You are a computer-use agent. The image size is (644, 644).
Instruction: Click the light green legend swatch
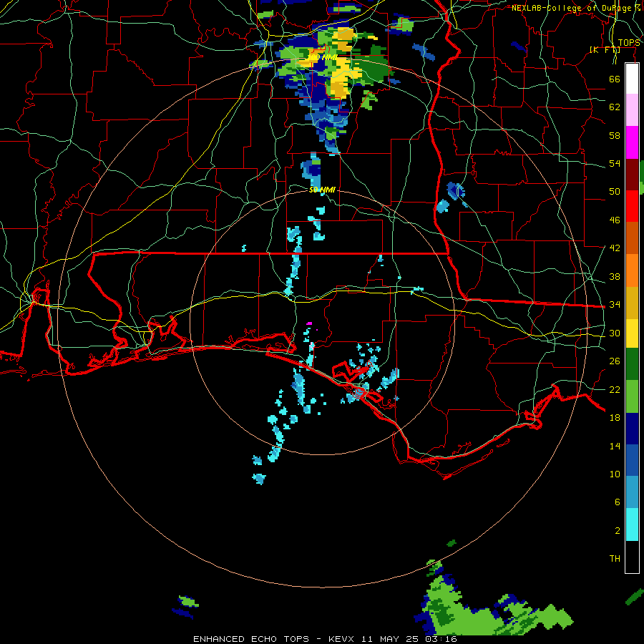632,396
